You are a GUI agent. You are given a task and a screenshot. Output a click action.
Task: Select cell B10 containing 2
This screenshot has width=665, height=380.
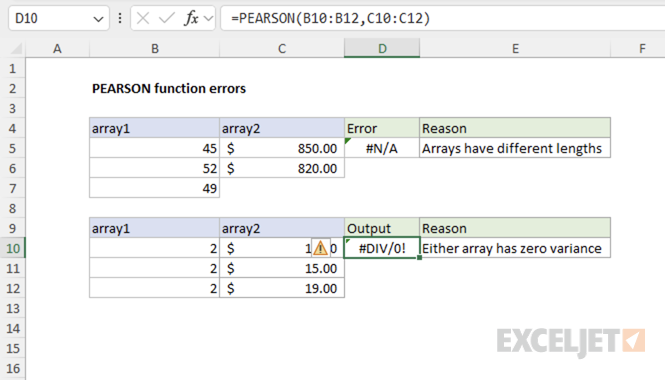(154, 248)
